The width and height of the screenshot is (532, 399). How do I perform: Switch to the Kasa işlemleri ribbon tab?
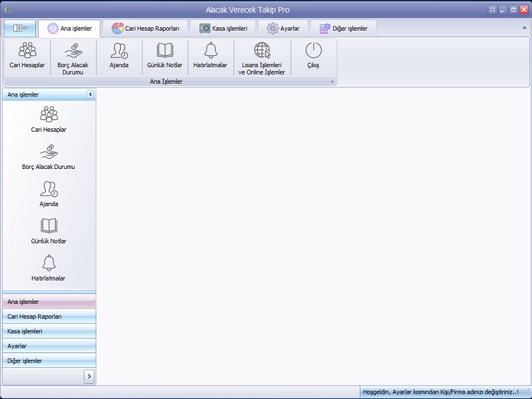tap(223, 29)
